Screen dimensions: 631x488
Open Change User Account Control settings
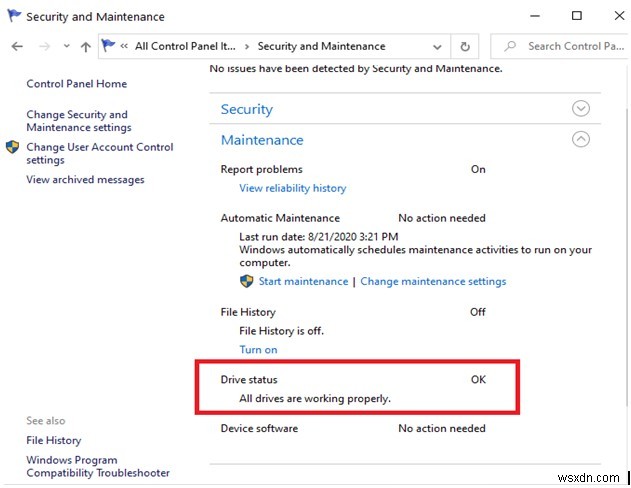[x=100, y=153]
